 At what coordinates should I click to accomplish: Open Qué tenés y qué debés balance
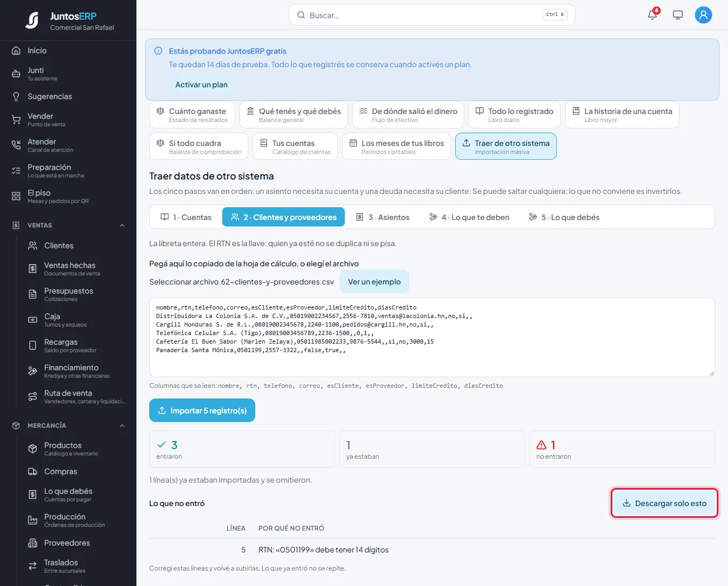(294, 115)
